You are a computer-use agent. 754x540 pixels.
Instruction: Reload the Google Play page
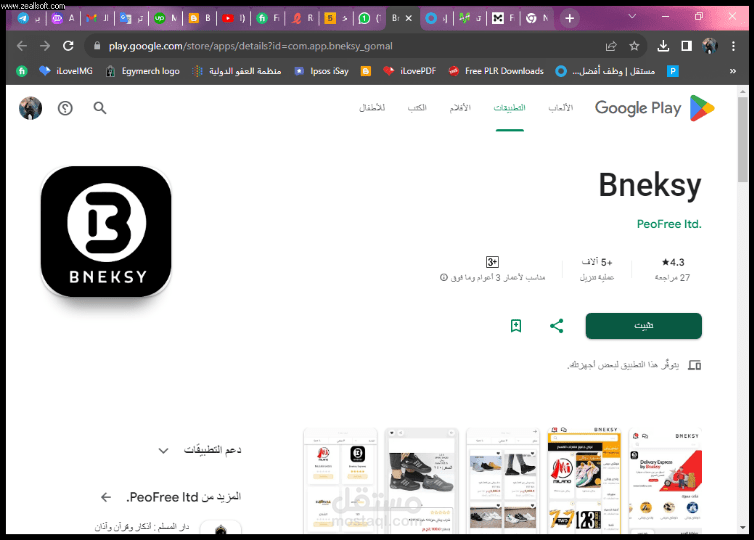click(68, 46)
